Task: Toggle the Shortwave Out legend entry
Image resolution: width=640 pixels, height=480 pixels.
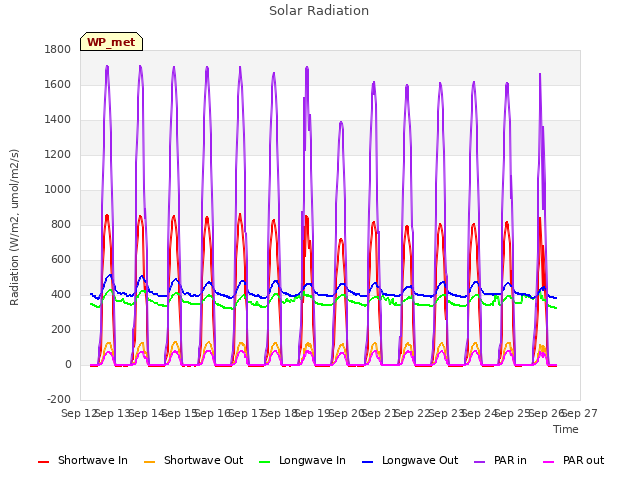Action: click(193, 460)
